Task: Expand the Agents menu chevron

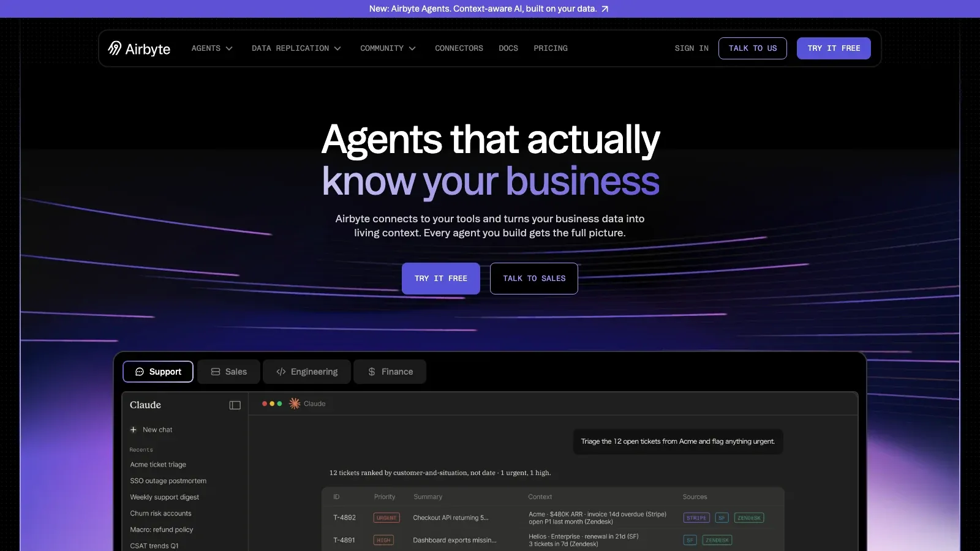Action: 229,48
